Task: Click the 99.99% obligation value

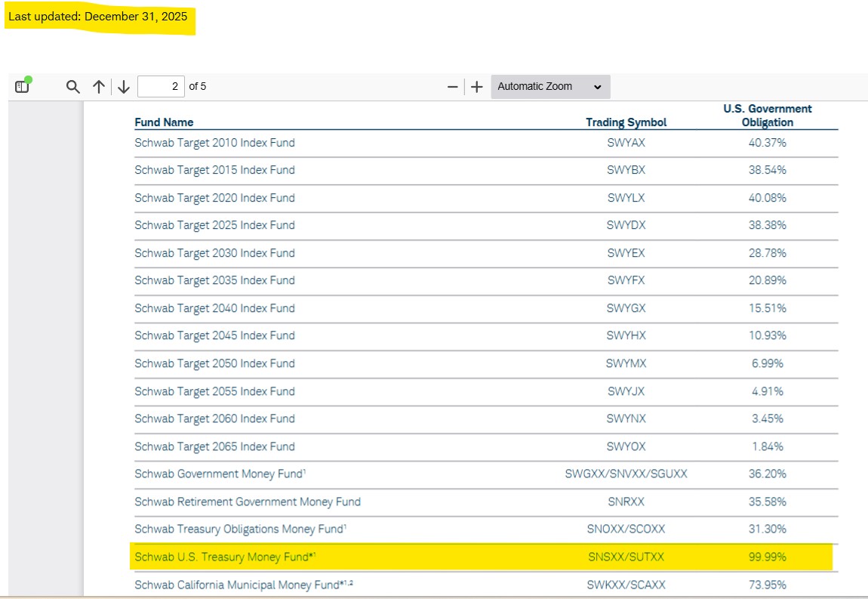Action: (767, 557)
